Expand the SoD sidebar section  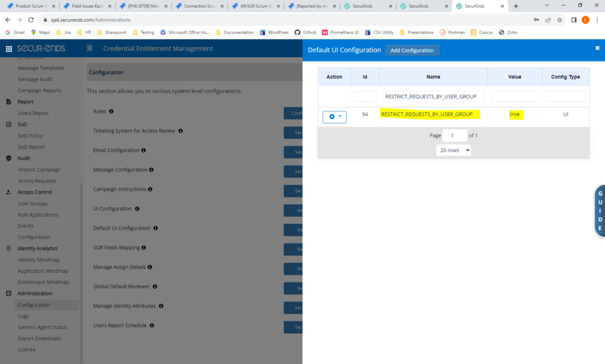coord(22,124)
